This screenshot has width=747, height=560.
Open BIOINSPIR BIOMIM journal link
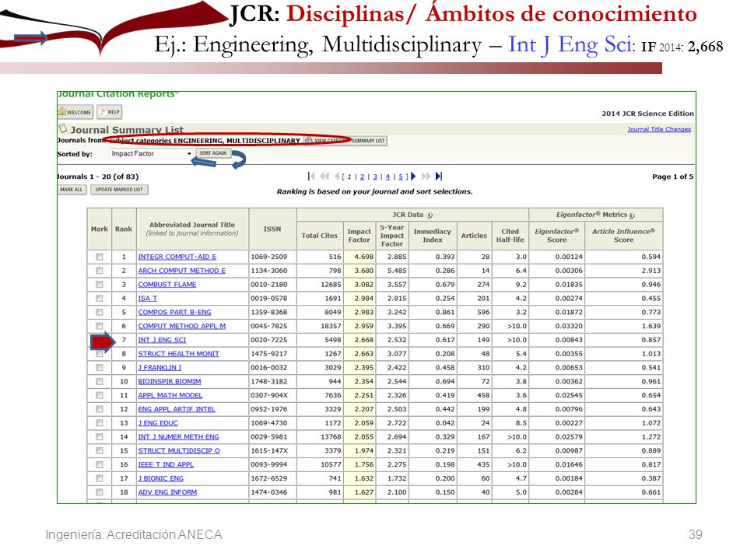tap(170, 381)
